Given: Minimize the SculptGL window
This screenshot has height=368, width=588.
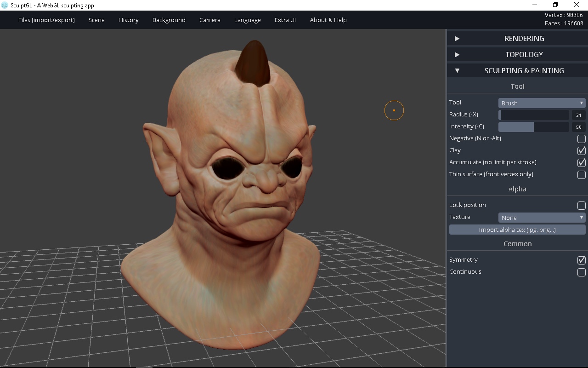Looking at the screenshot, I should point(535,5).
